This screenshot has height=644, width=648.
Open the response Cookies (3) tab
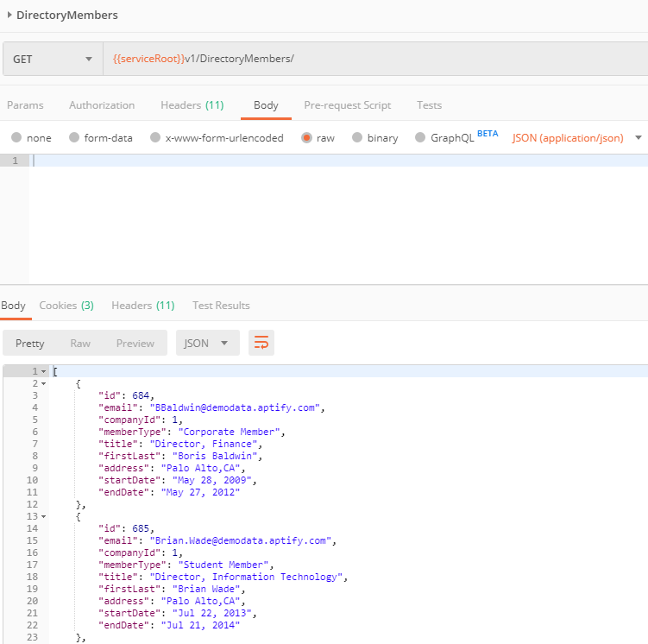[66, 306]
